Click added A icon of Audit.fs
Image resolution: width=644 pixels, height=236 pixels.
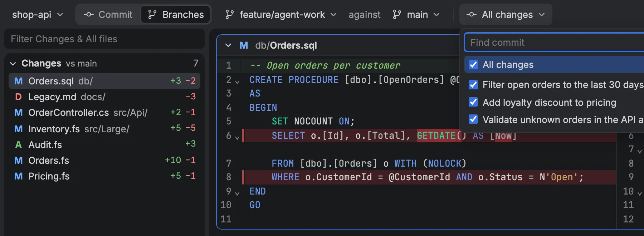click(18, 144)
